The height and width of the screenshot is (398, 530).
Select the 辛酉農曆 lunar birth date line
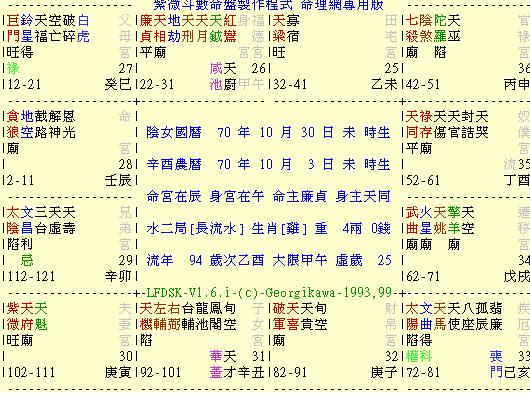click(x=268, y=164)
